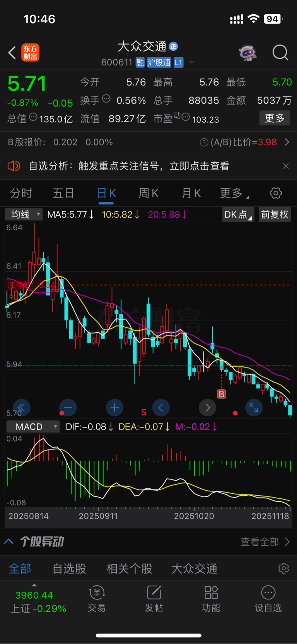
Task: Tap the 融 margin trading badge
Action: 140,62
